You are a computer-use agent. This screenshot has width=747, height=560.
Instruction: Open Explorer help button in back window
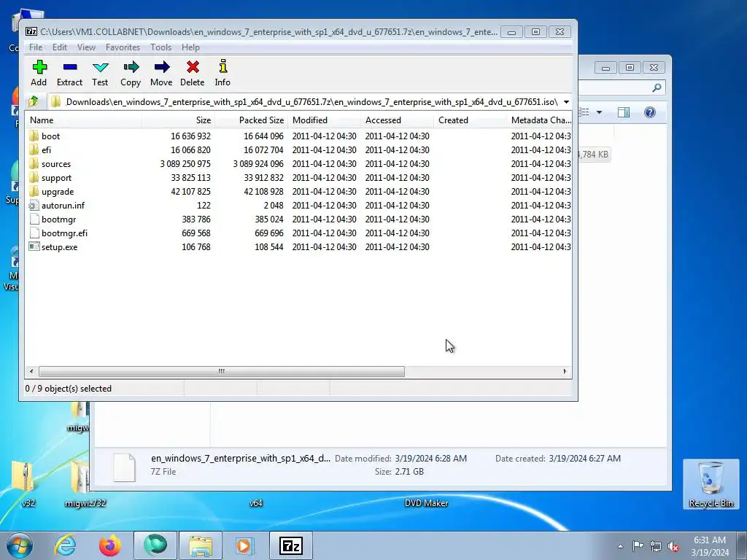pos(650,112)
